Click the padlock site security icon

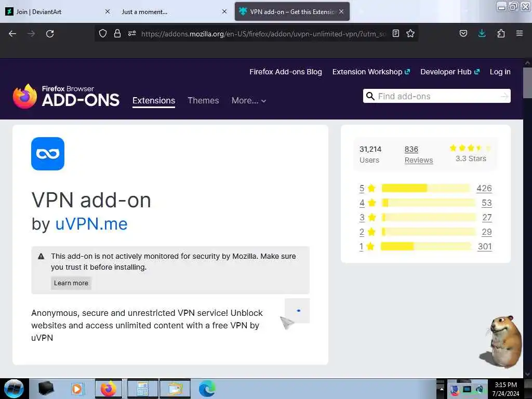tap(117, 33)
